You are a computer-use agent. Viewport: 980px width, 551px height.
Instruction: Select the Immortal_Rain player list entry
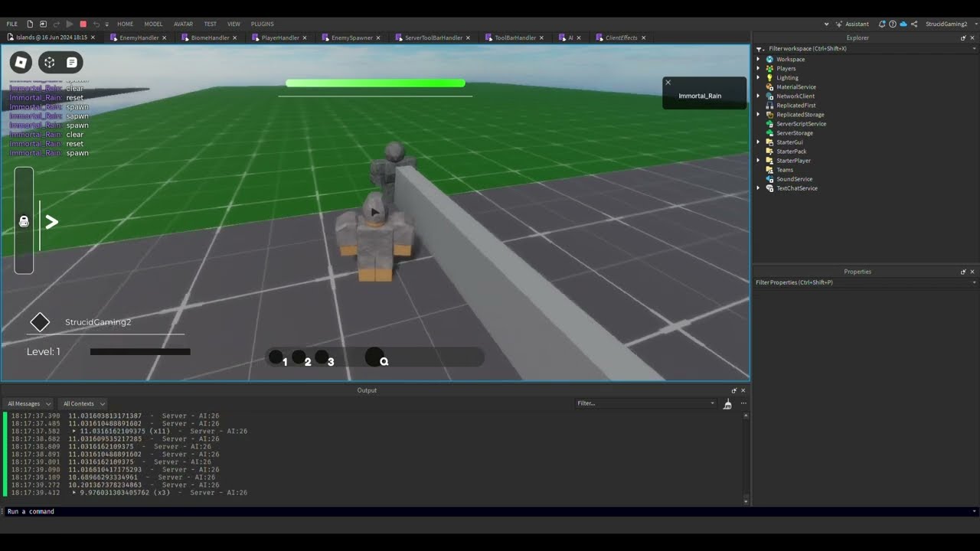coord(700,96)
